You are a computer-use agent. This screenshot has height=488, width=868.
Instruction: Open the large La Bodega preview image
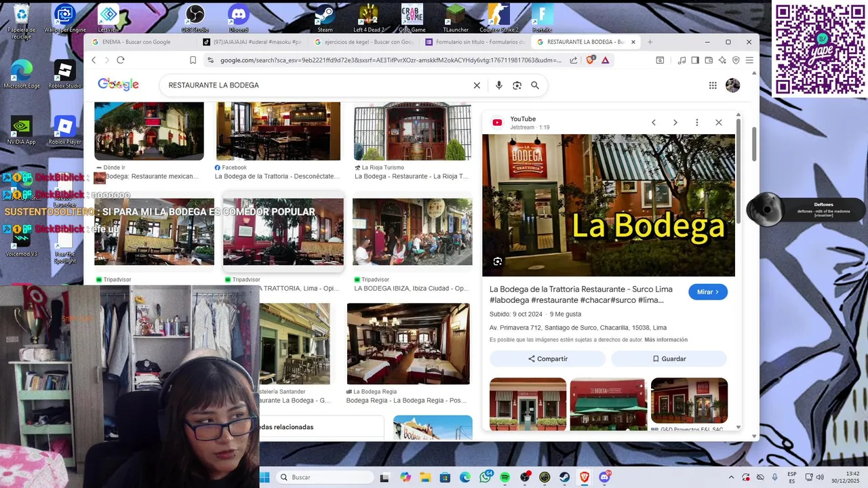[x=608, y=205]
